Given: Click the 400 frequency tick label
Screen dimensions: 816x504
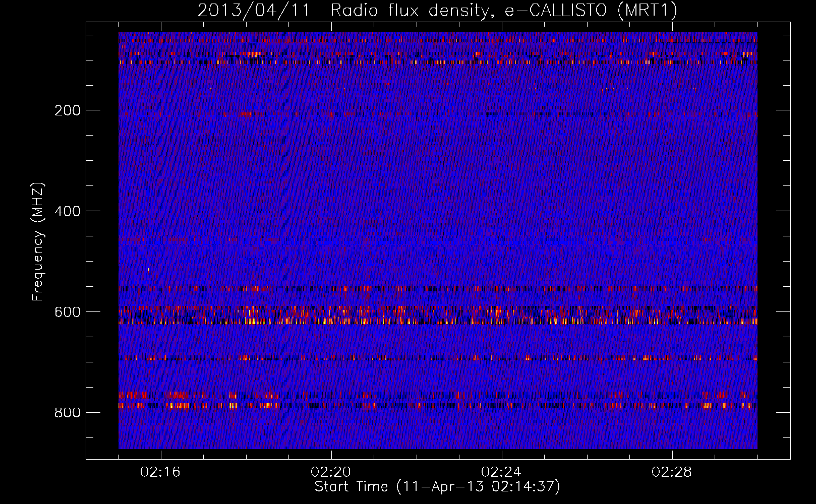Looking at the screenshot, I should pos(68,211).
